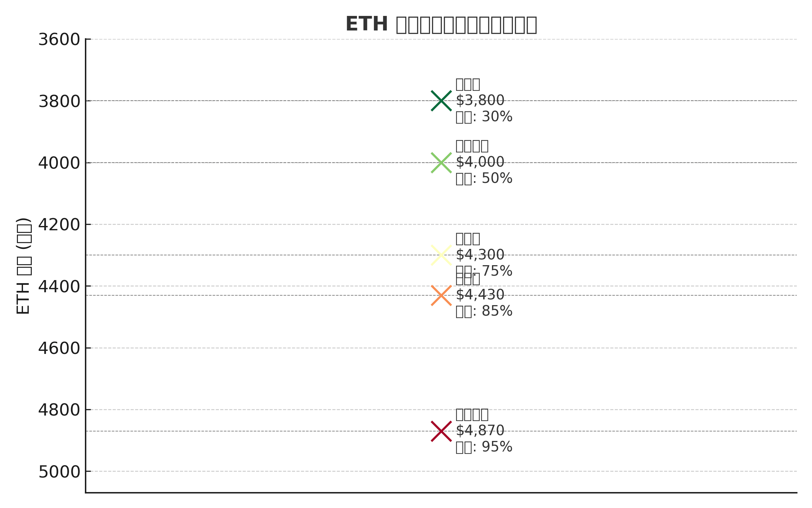Select the dark red X marker

[x=441, y=431]
